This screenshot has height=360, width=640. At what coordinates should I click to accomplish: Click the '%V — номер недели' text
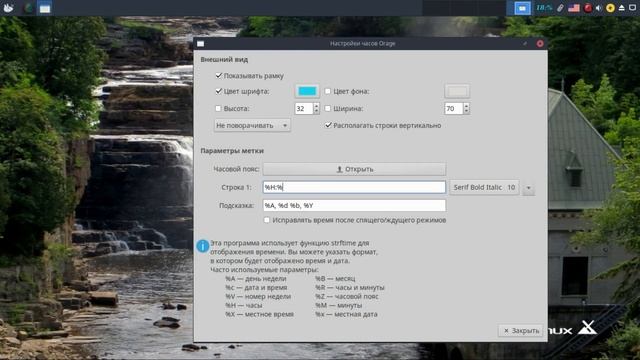(258, 296)
